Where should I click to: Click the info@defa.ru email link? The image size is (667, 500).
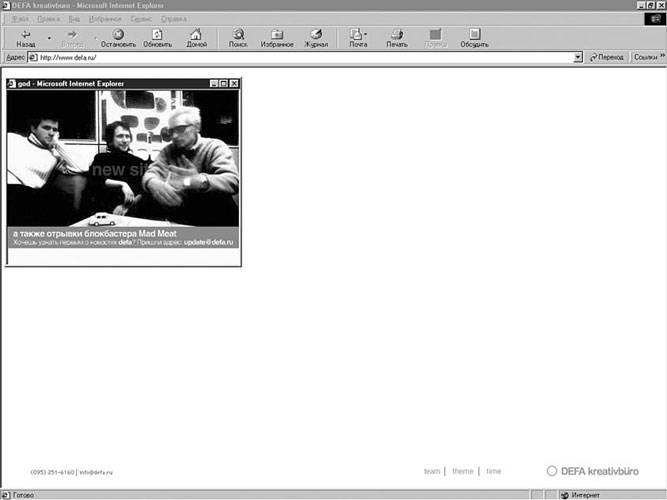coord(96,472)
